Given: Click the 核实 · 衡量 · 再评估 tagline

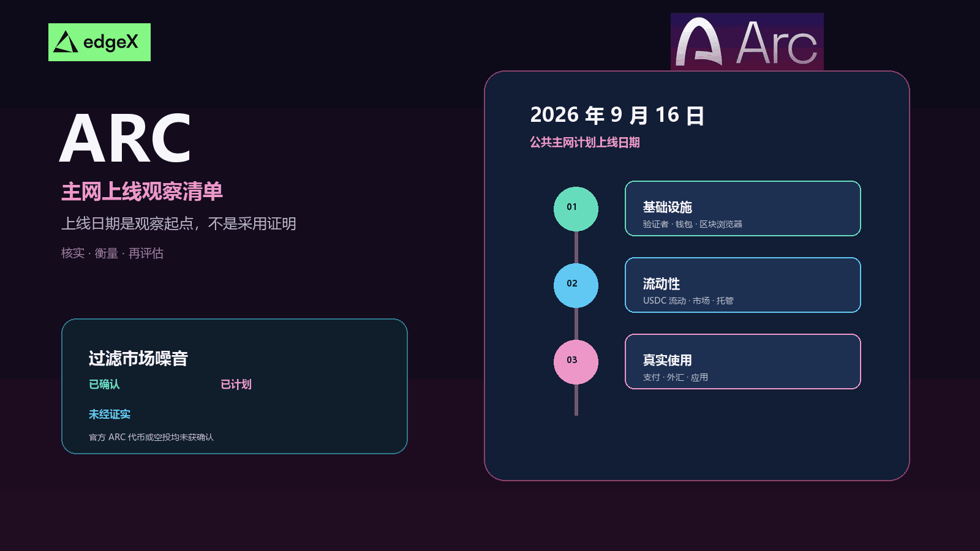Looking at the screenshot, I should [x=112, y=253].
